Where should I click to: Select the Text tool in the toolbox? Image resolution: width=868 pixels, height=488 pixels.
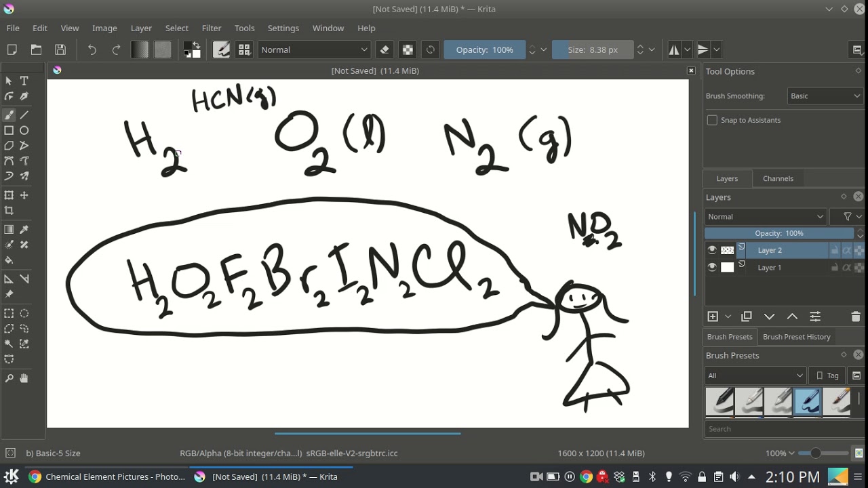[24, 81]
